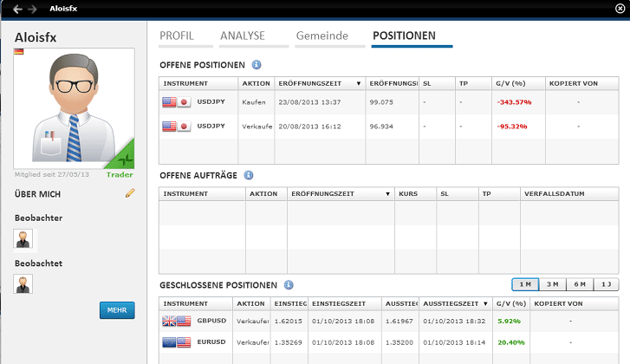The image size is (630, 364).
Task: Open info icon next to Offene Aufträge
Action: [x=248, y=175]
